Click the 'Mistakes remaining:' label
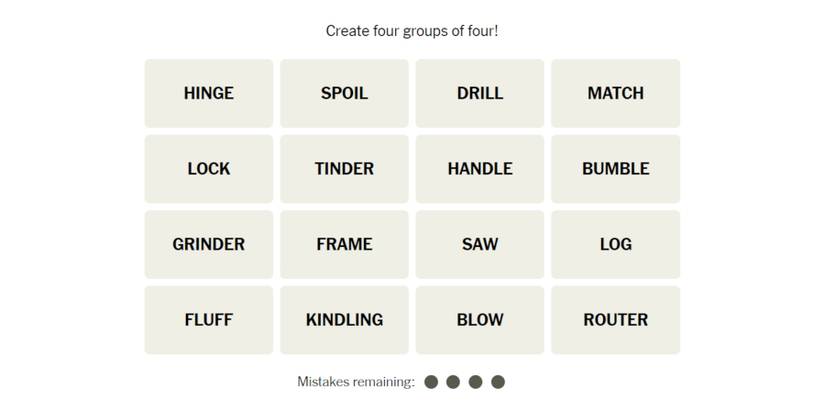The image size is (825, 413). 355,382
